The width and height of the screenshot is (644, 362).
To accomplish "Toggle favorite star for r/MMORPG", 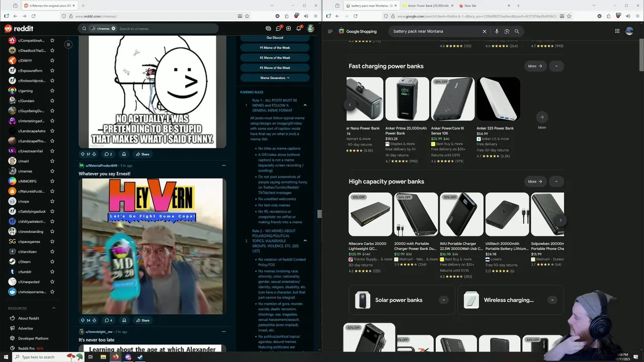I will pos(52,181).
